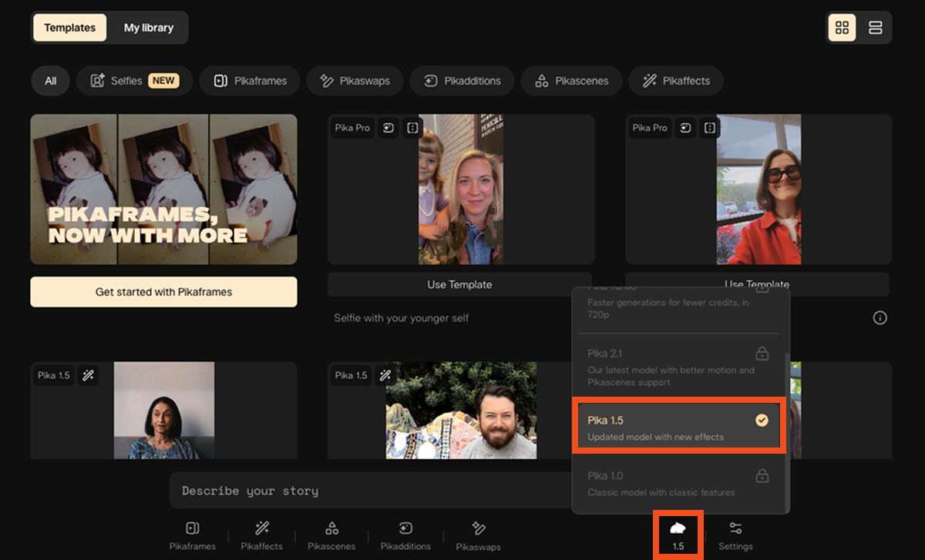Click magic wand icon on elderly woman card

pos(88,375)
